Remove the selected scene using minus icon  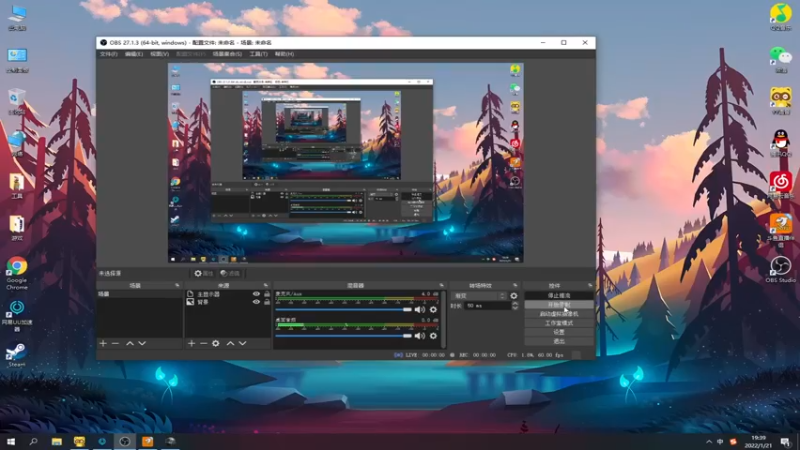[115, 343]
